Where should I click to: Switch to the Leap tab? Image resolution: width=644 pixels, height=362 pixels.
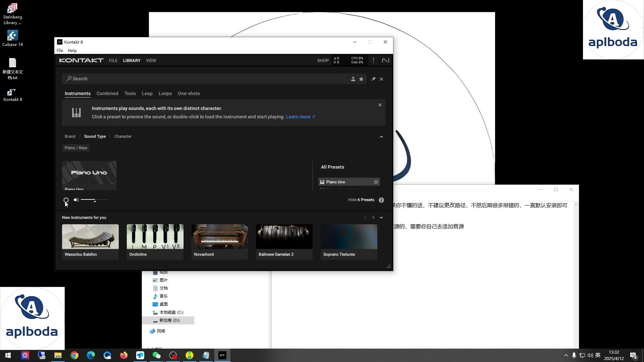click(147, 94)
